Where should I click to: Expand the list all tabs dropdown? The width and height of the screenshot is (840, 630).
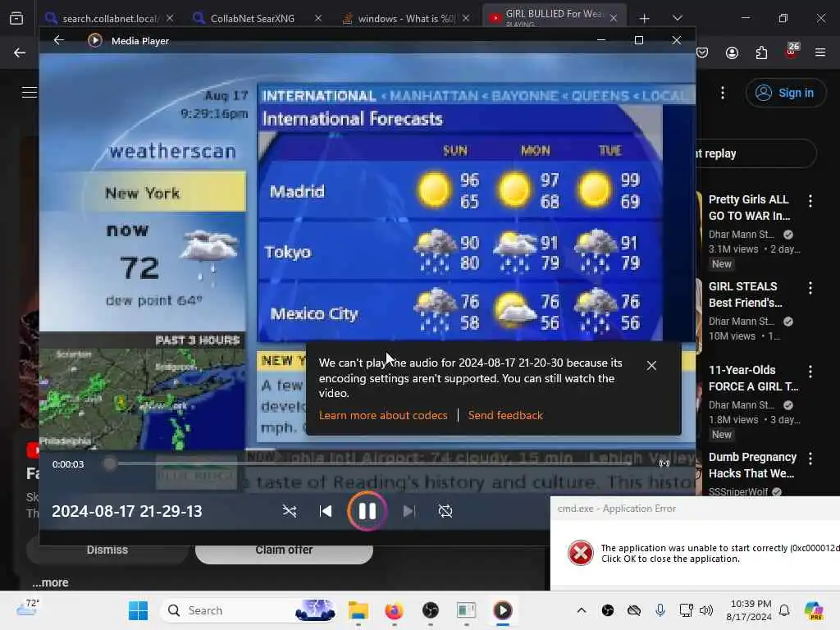click(x=677, y=18)
